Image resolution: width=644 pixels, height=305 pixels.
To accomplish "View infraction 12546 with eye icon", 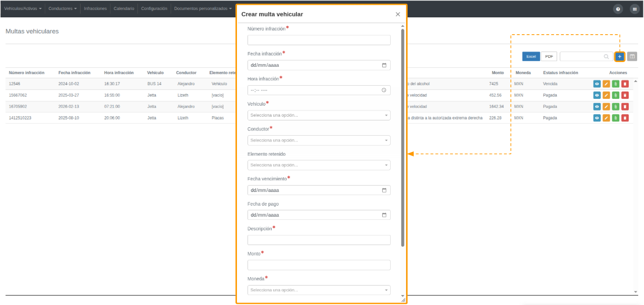I will click(597, 84).
